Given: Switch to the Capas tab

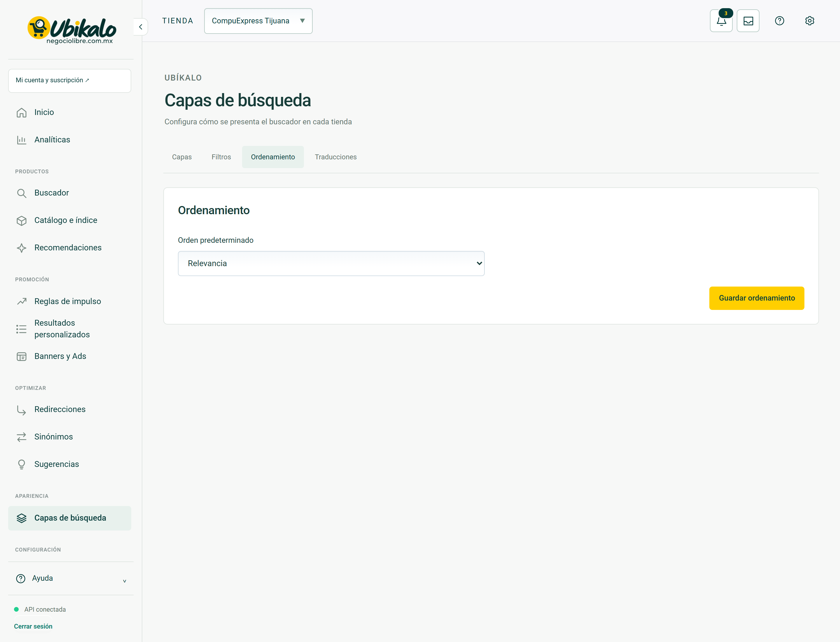Looking at the screenshot, I should (x=182, y=157).
